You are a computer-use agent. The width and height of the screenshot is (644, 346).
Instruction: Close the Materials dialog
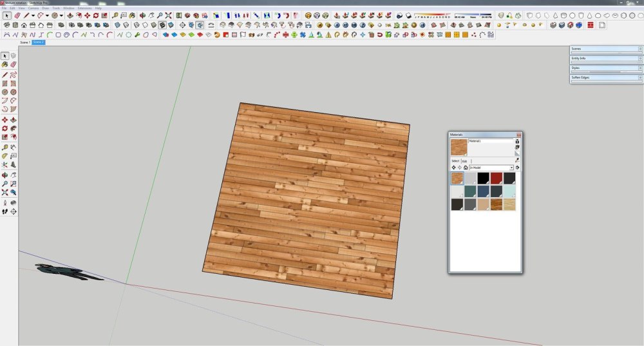tap(518, 135)
